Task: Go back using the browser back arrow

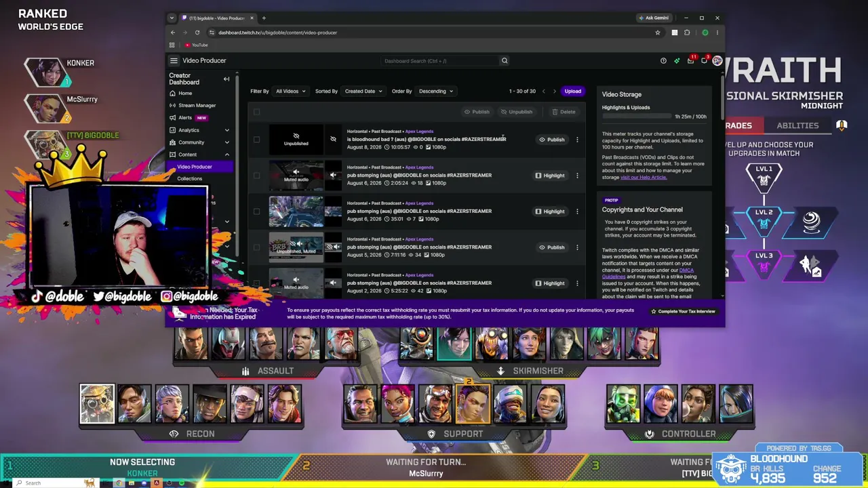Action: (x=173, y=33)
